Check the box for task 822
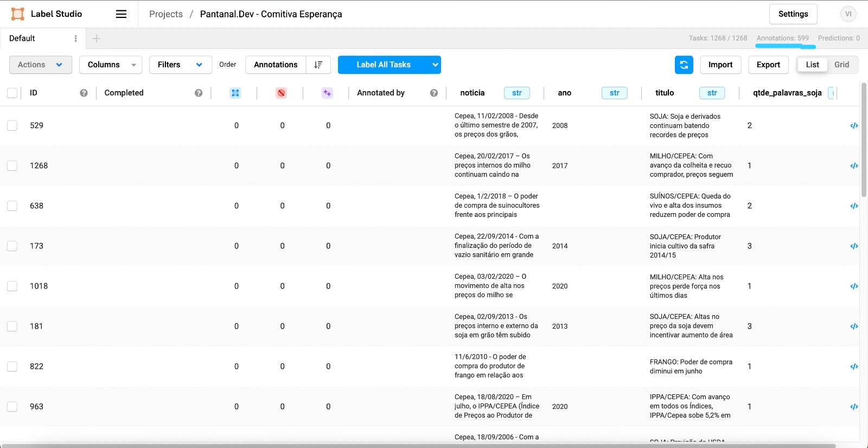 point(12,366)
